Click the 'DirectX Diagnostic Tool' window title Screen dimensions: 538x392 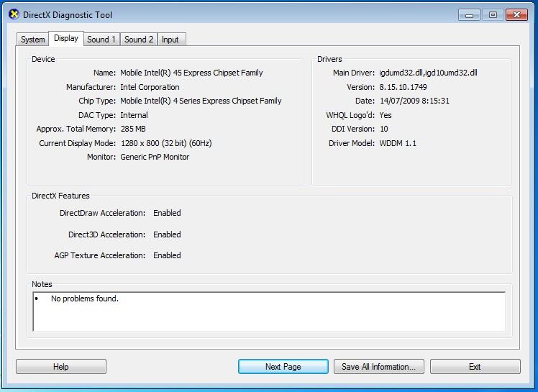click(x=68, y=15)
